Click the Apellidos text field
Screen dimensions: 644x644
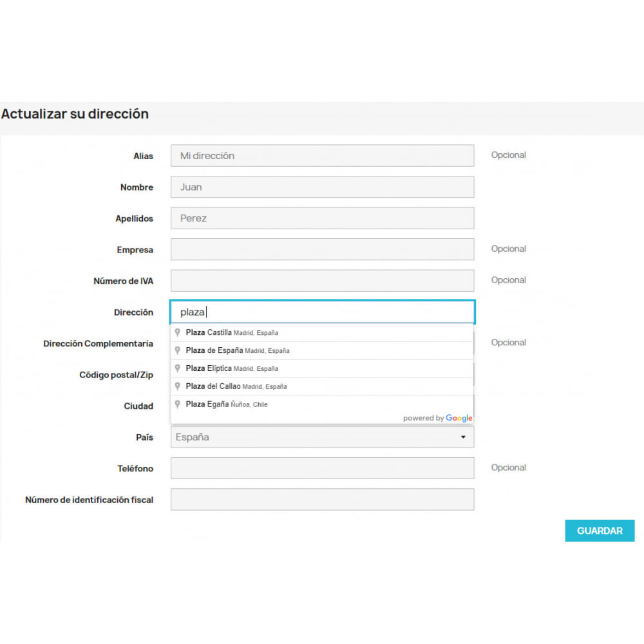pos(322,218)
